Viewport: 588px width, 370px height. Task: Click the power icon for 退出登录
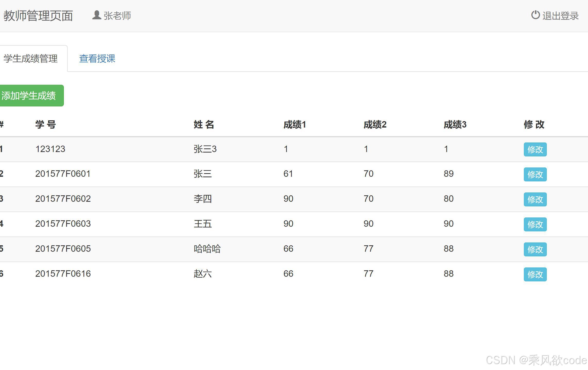pyautogui.click(x=535, y=15)
